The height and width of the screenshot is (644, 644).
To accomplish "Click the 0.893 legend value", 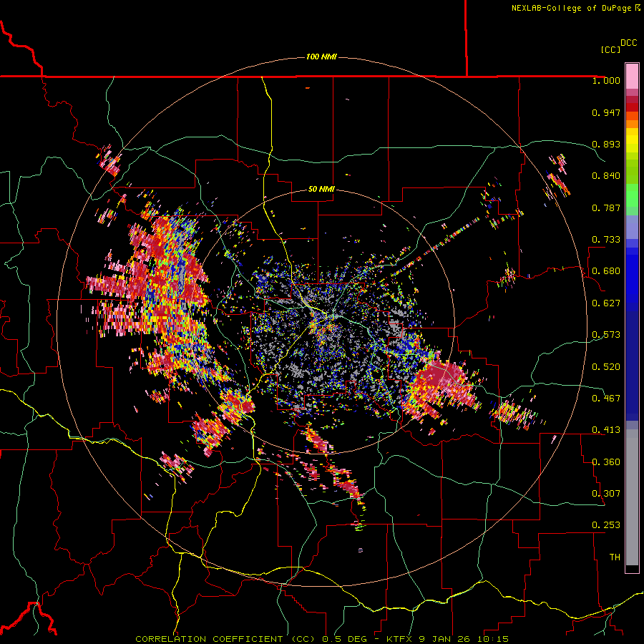I will click(x=606, y=144).
